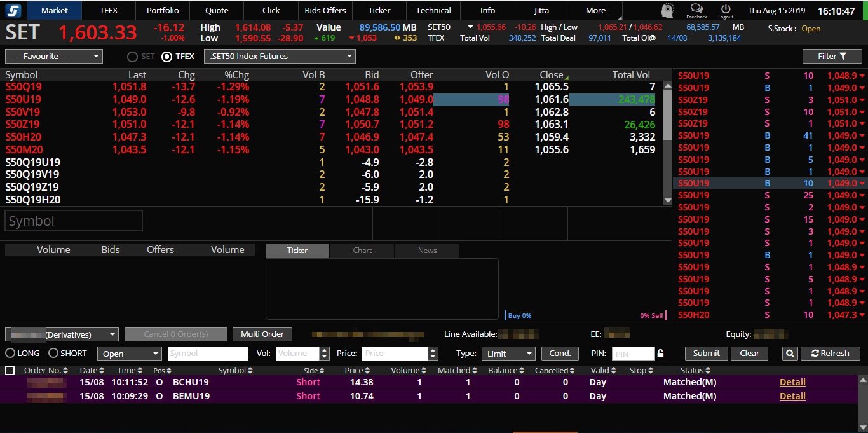Image resolution: width=868 pixels, height=433 pixels.
Task: Choose the LONG radio button
Action: tap(11, 353)
